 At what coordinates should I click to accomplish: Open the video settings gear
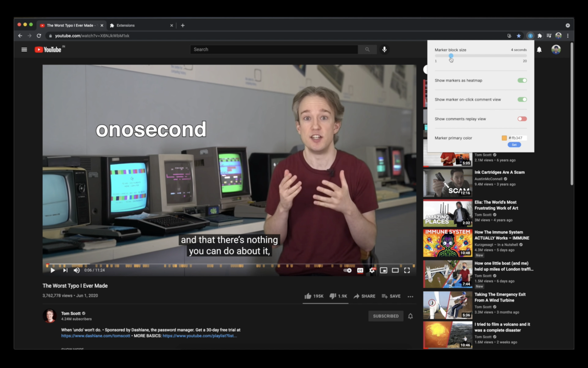(372, 270)
